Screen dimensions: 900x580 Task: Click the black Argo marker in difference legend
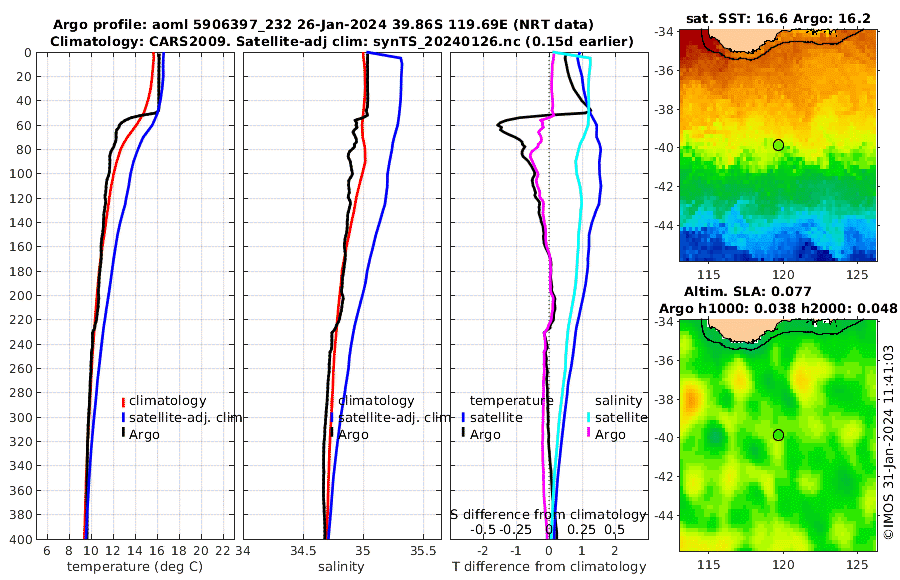coord(464,434)
